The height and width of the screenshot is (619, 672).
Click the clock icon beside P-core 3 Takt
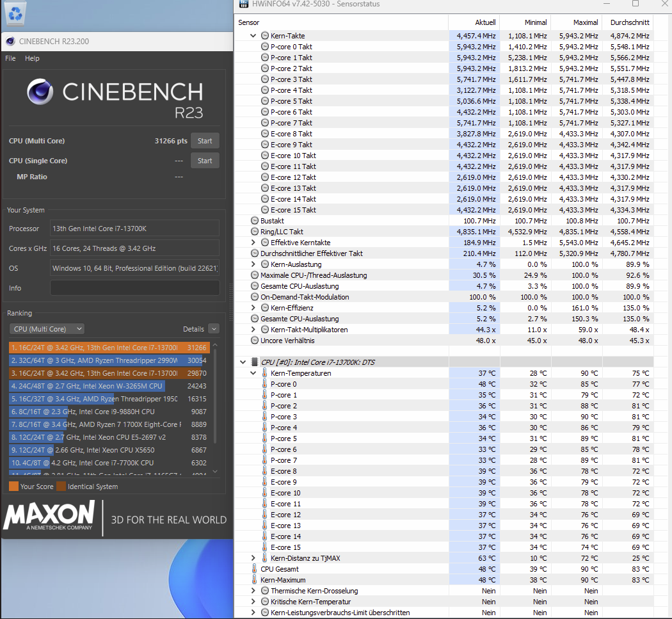click(x=265, y=79)
